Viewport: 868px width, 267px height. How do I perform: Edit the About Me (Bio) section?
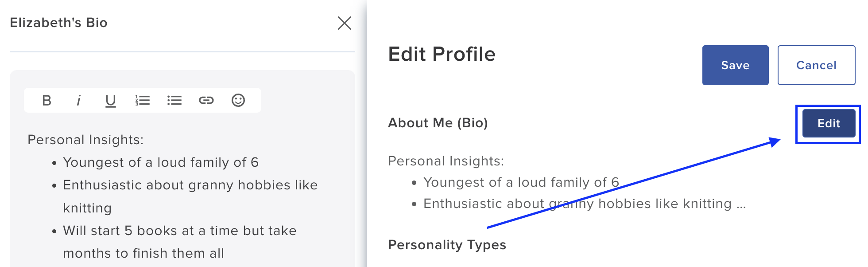pyautogui.click(x=828, y=124)
